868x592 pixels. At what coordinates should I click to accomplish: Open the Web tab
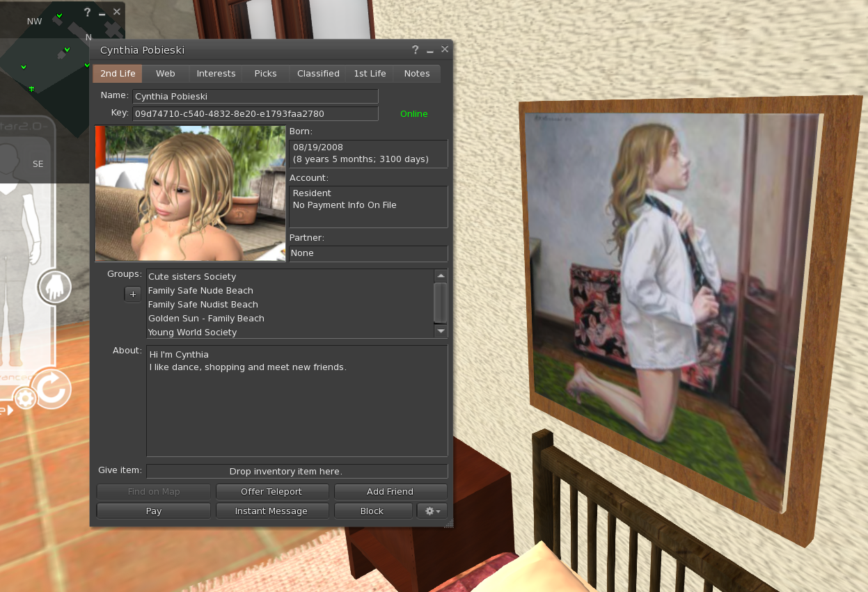click(x=166, y=74)
